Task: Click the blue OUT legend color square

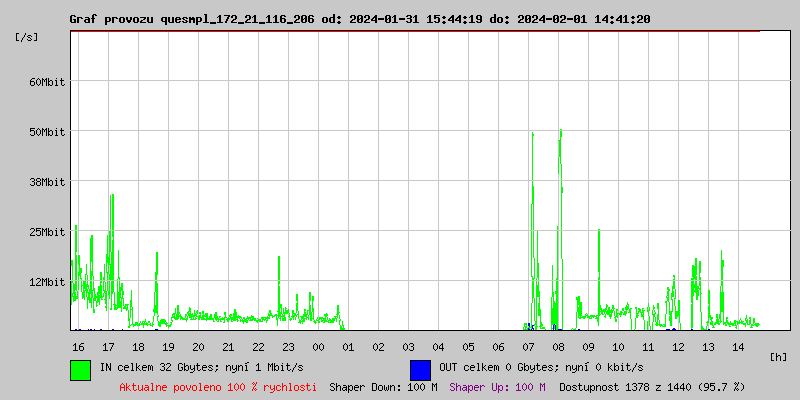Action: (x=421, y=369)
